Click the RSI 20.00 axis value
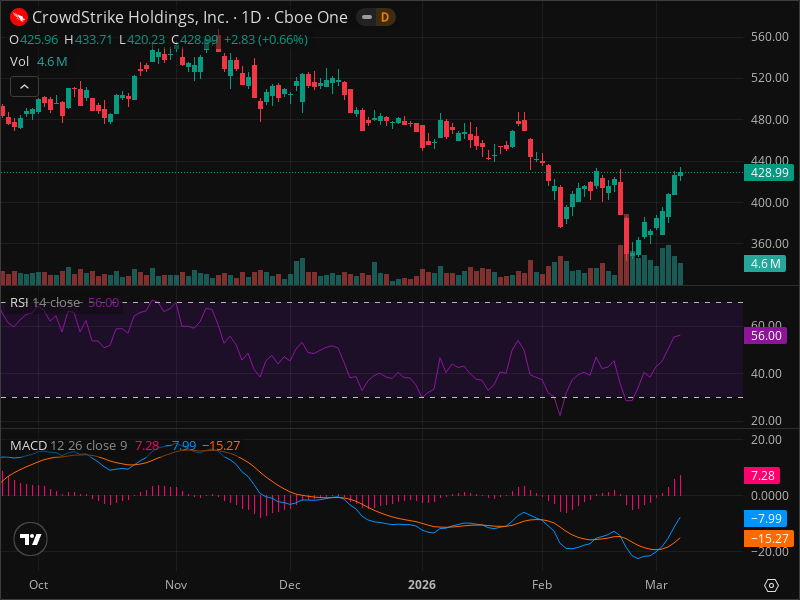This screenshot has height=600, width=800. pos(766,421)
